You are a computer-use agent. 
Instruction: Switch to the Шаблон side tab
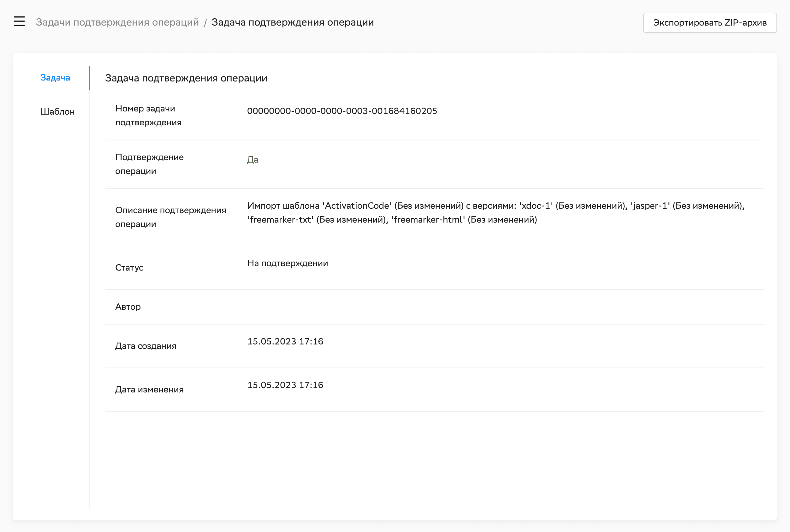point(57,112)
